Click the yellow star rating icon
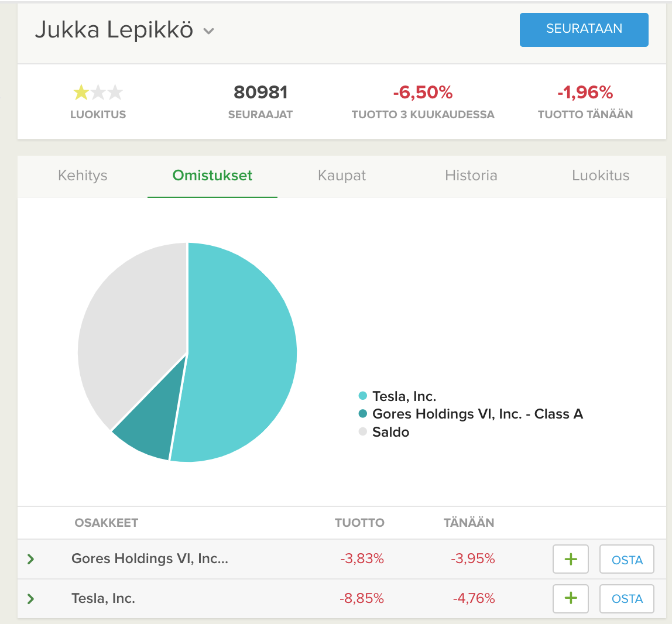 click(81, 92)
